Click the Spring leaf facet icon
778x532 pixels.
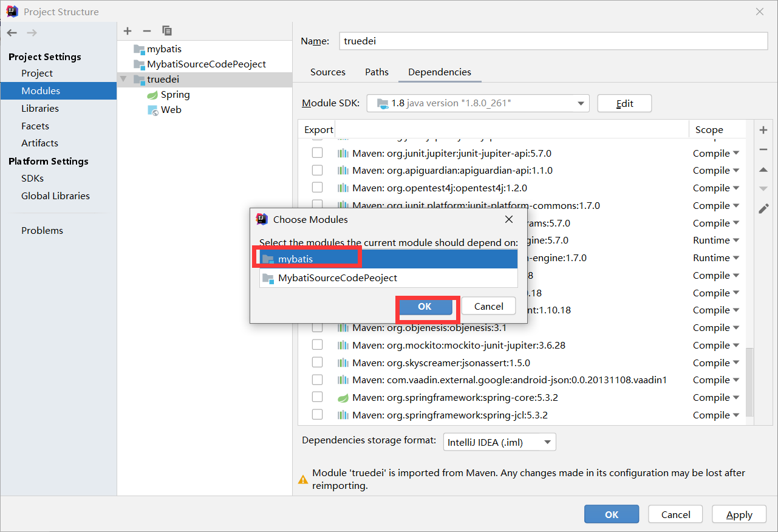tap(152, 95)
